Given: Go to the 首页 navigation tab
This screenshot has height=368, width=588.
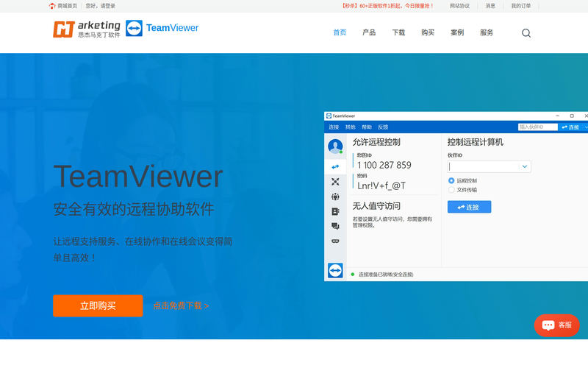Looking at the screenshot, I should pos(340,32).
